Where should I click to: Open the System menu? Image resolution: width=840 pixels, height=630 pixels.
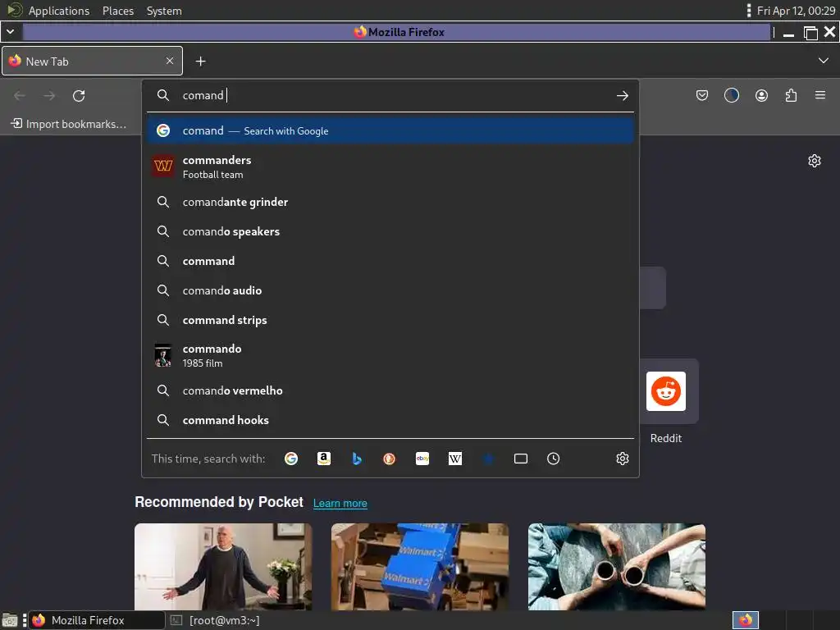pyautogui.click(x=164, y=11)
